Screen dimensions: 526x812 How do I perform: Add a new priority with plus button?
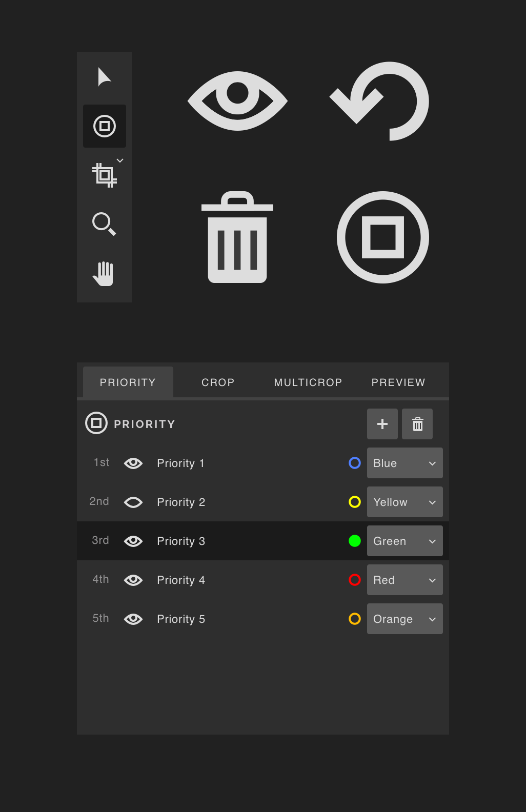click(x=382, y=424)
